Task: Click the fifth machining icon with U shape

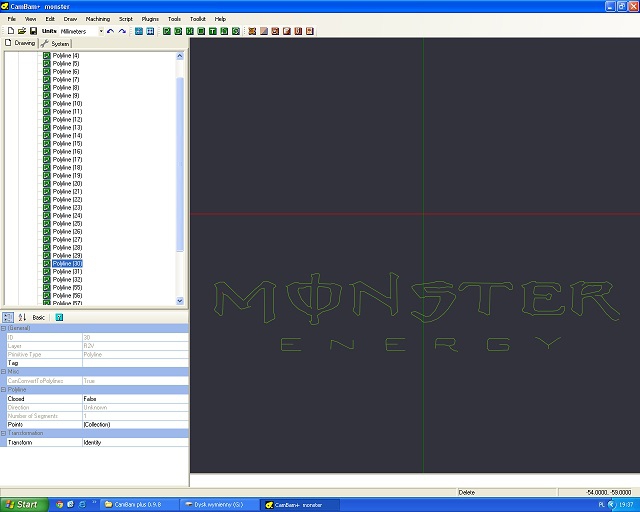Action: pyautogui.click(x=298, y=31)
